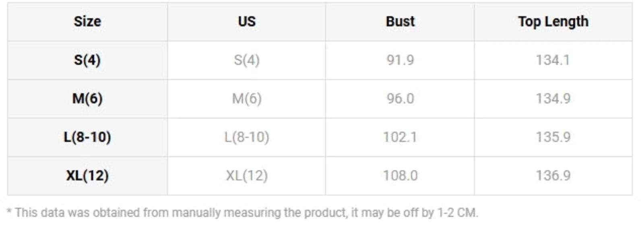
Task: Click the US L(8-10) cell
Action: [247, 137]
